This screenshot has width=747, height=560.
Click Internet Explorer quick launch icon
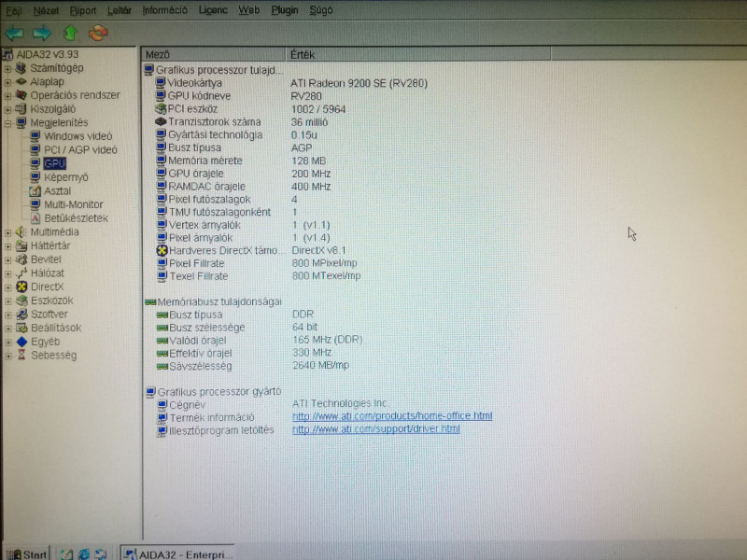point(84,554)
